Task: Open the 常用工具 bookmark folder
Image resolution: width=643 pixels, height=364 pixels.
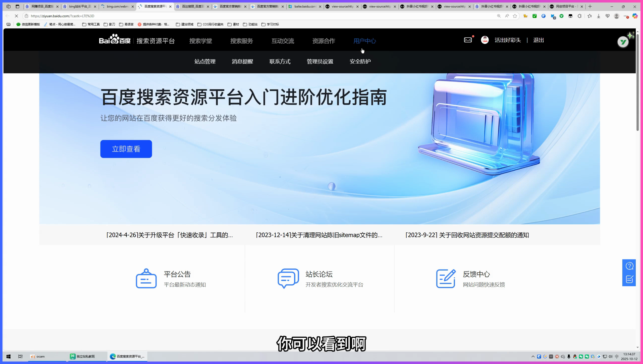Action: point(91,24)
